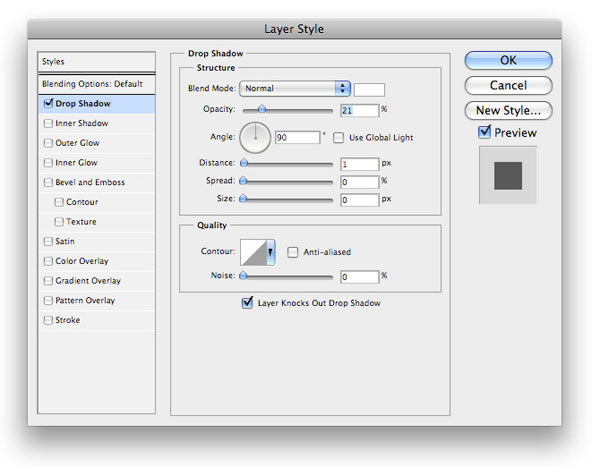600x467 pixels.
Task: Open the Gradient Overlay settings
Action: [x=88, y=281]
